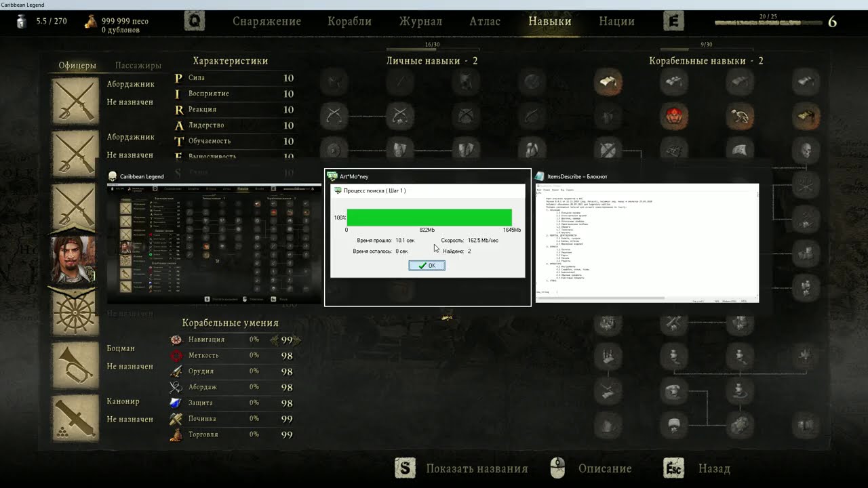The width and height of the screenshot is (868, 488).
Task: Click the blue Защита skill icon
Action: pos(176,403)
